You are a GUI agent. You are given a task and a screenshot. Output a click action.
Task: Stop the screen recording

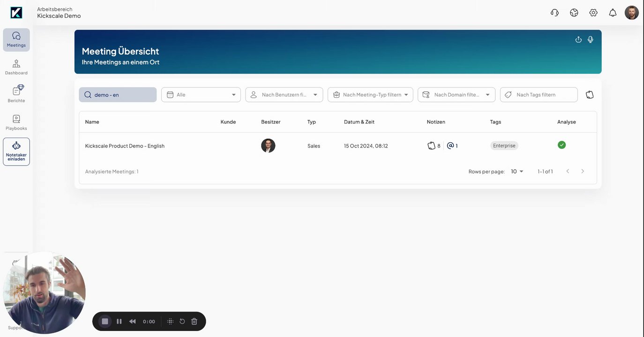pyautogui.click(x=105, y=321)
